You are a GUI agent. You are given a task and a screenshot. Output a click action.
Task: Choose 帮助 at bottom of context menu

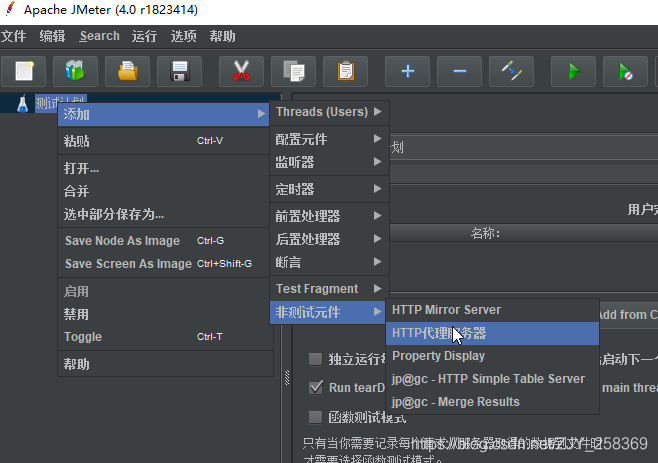click(164, 364)
